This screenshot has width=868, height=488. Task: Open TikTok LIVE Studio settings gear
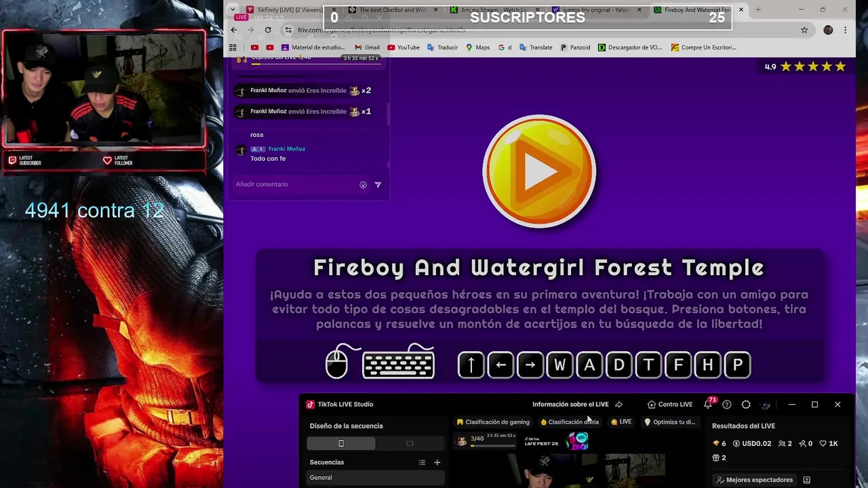coord(746,405)
